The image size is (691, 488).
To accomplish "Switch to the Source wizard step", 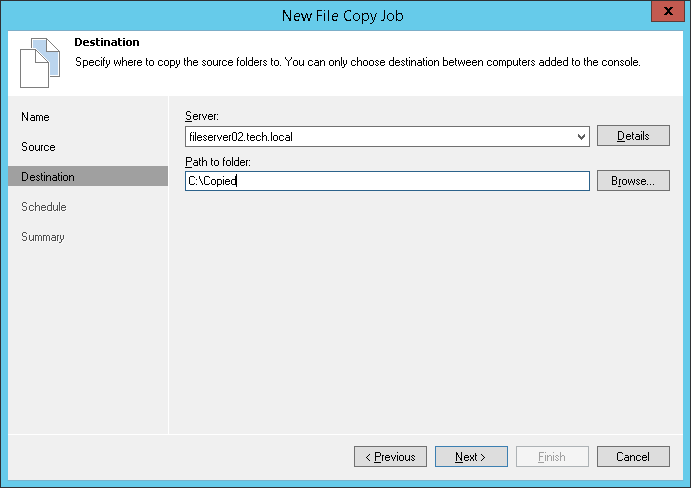I will 38,147.
